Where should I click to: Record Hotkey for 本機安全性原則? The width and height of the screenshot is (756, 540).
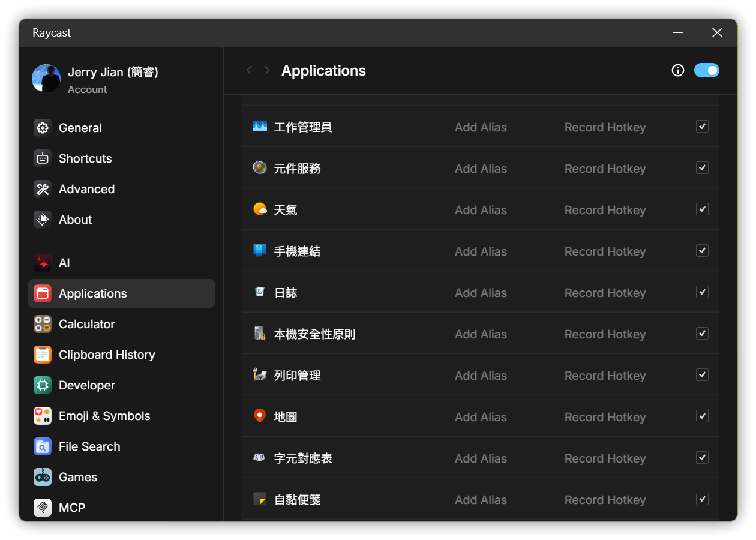point(605,334)
